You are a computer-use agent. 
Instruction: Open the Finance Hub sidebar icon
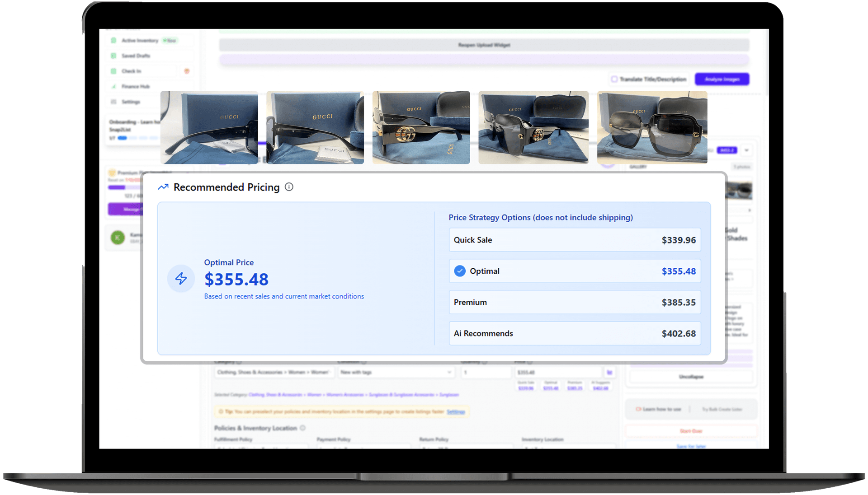(113, 86)
